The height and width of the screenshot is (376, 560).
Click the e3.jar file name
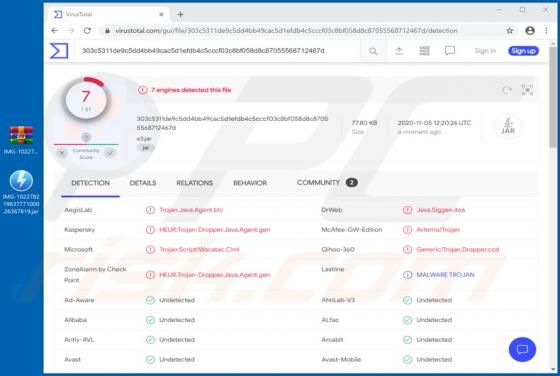coord(144,139)
